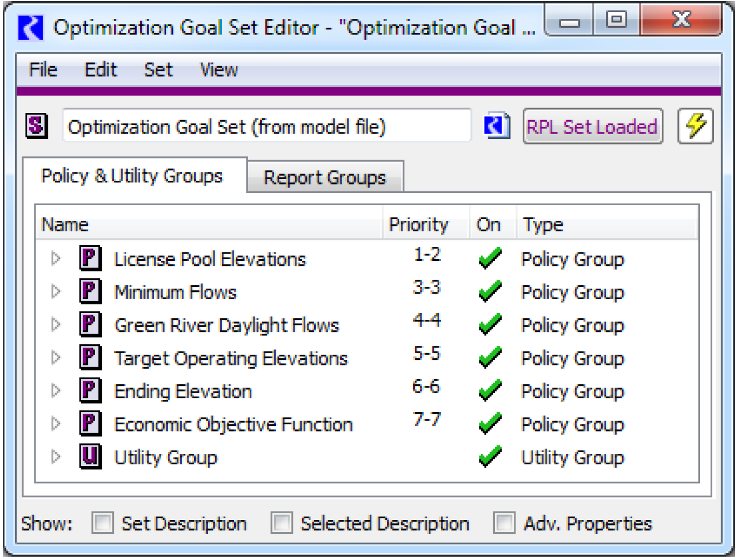The width and height of the screenshot is (739, 560).
Task: Click the RiverWare file icon beside set name
Action: tap(497, 126)
